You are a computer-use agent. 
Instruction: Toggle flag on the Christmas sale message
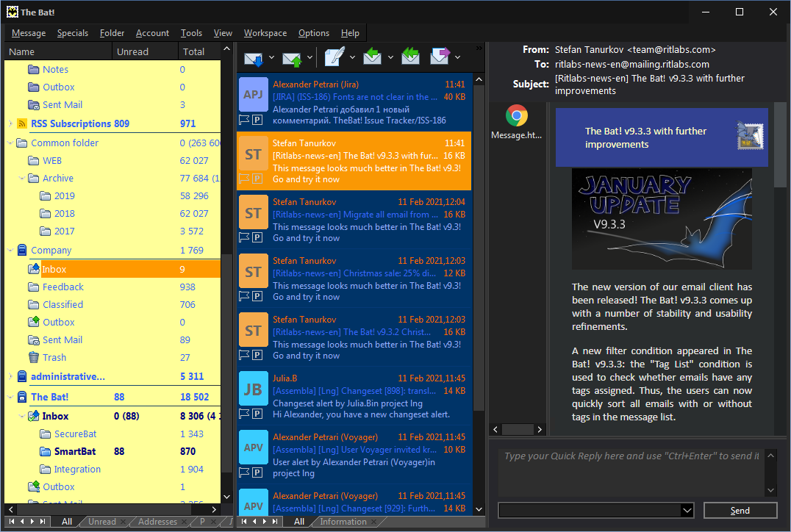click(244, 297)
